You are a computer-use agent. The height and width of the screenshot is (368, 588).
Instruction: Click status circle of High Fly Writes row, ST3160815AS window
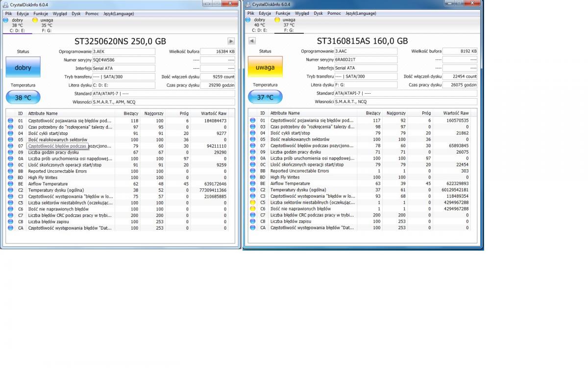253,177
